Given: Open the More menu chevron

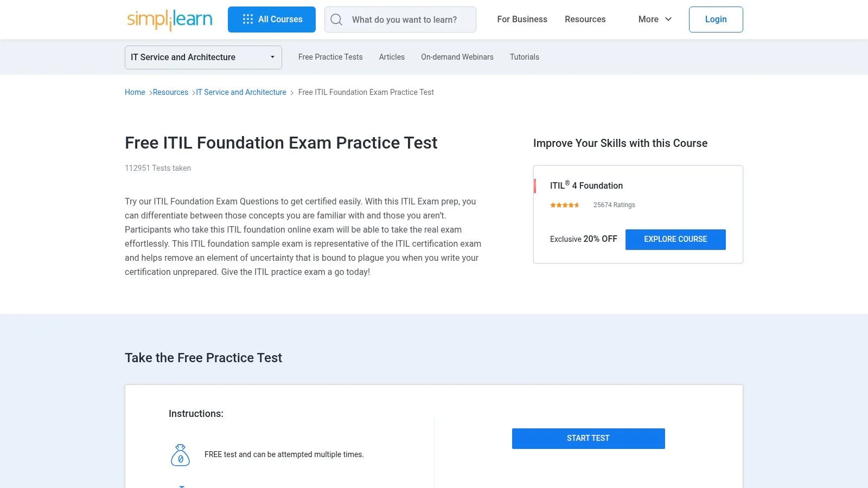Looking at the screenshot, I should point(669,20).
